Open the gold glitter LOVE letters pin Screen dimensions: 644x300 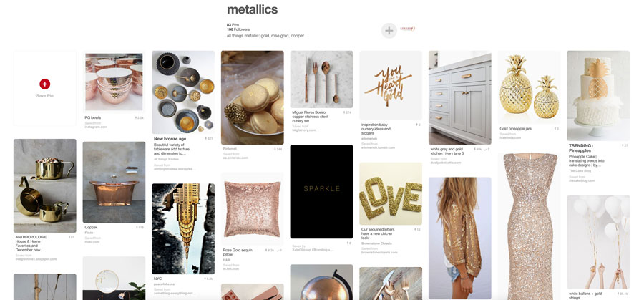(391, 193)
